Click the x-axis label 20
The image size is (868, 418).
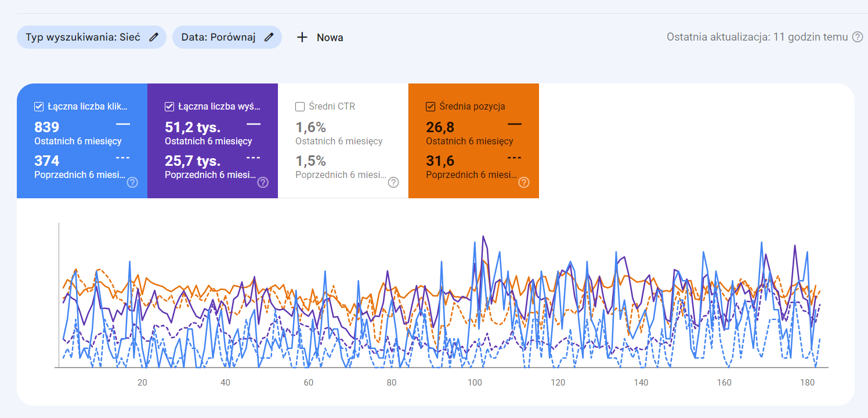click(142, 383)
